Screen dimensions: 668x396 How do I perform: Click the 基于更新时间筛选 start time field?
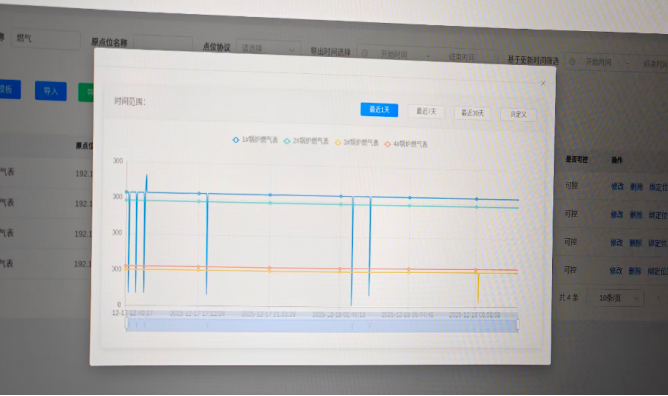598,63
